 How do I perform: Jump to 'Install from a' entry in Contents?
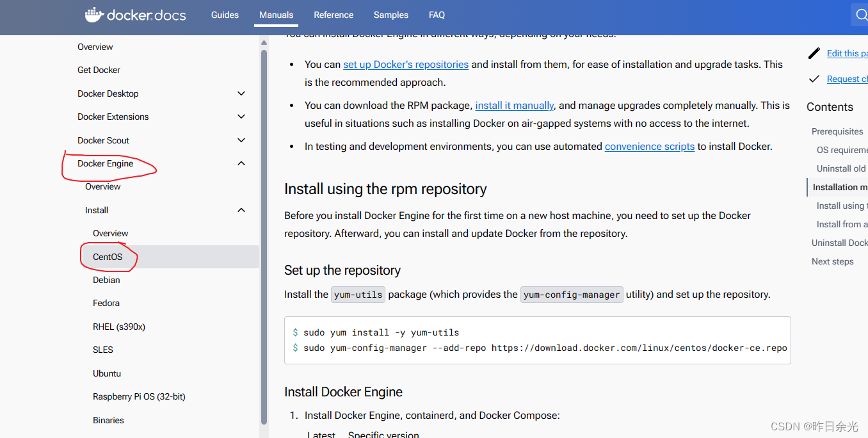(842, 224)
